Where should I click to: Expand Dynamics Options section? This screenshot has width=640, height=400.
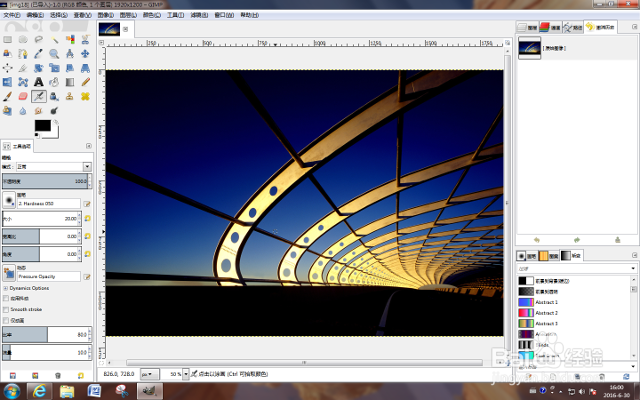(5, 288)
